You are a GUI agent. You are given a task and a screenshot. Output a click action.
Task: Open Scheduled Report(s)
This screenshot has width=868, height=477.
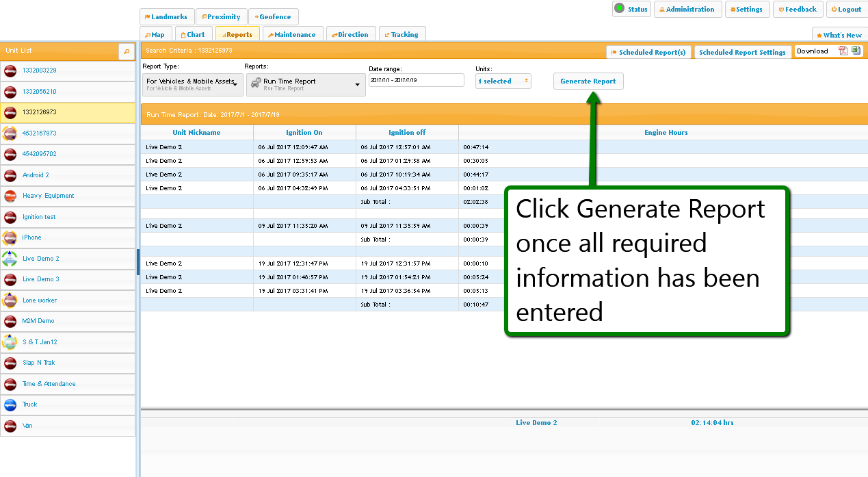648,53
